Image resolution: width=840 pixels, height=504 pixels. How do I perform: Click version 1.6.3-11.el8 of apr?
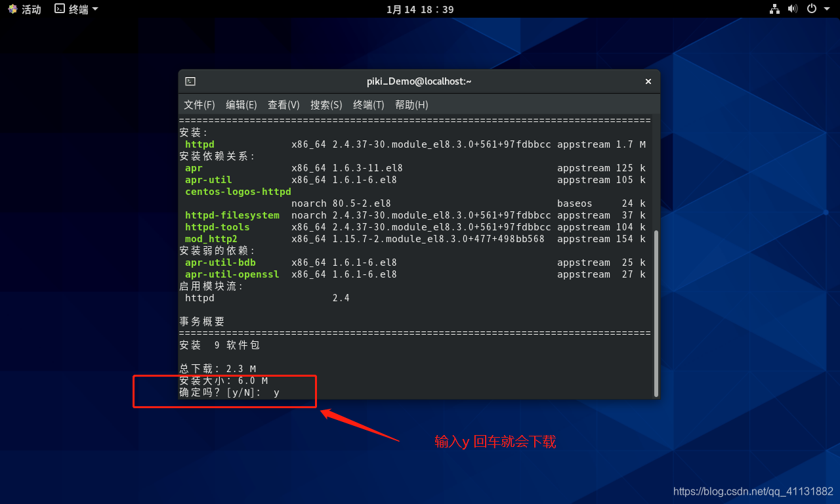pos(367,168)
